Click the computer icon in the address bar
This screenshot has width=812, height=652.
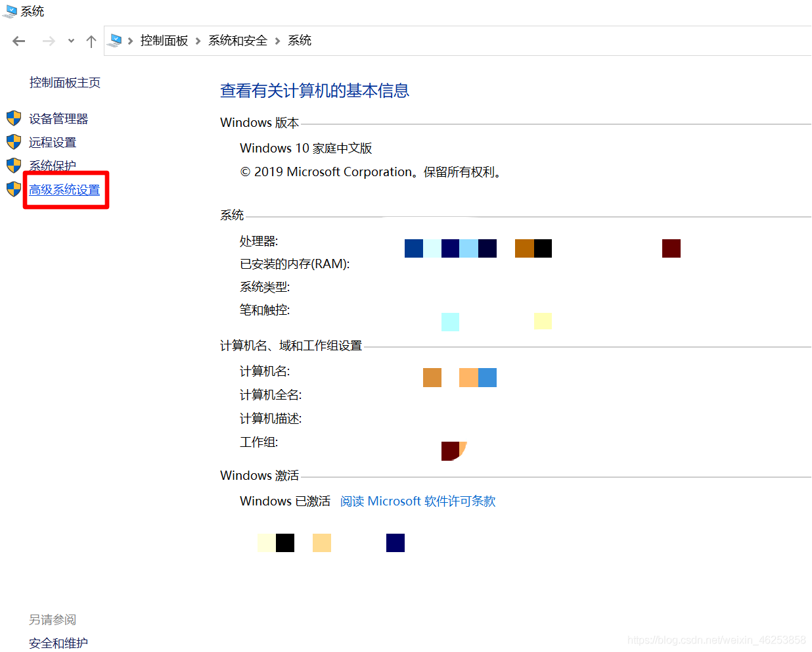point(114,40)
